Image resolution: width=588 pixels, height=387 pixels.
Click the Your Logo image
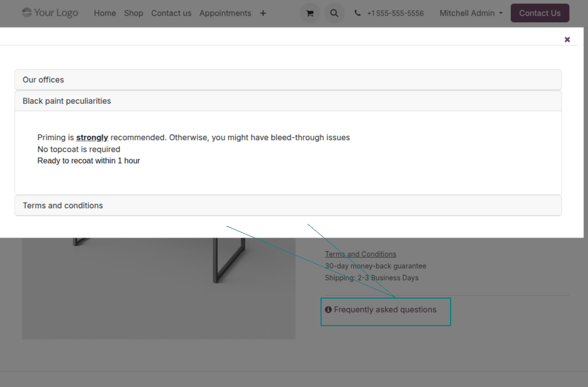(50, 13)
